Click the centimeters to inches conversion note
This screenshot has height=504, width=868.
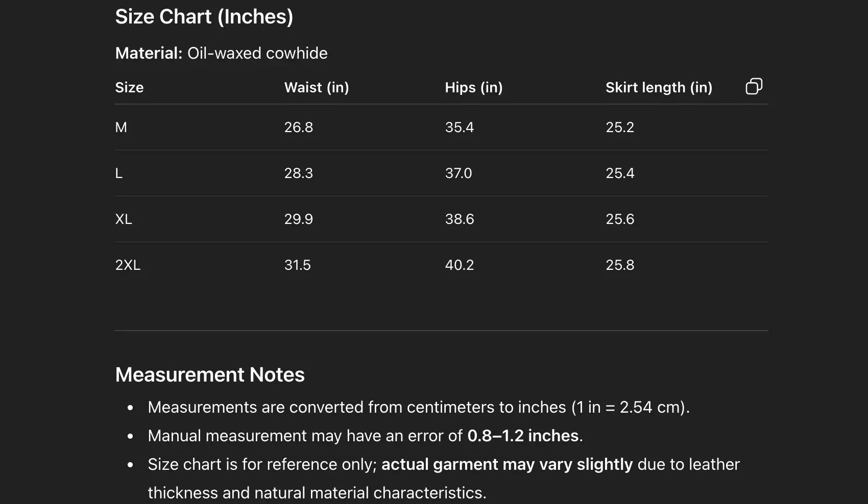pyautogui.click(x=418, y=408)
